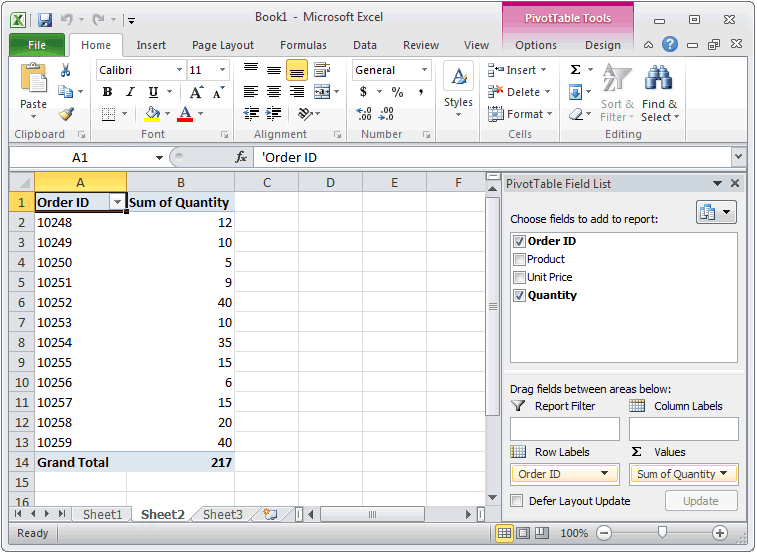The image size is (757, 553).
Task: Check the Product field
Action: pyautogui.click(x=519, y=259)
